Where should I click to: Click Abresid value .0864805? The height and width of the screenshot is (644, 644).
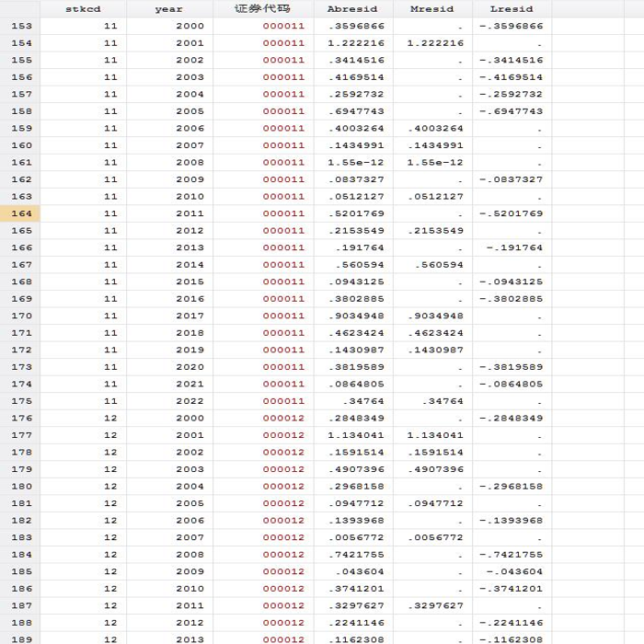point(357,384)
